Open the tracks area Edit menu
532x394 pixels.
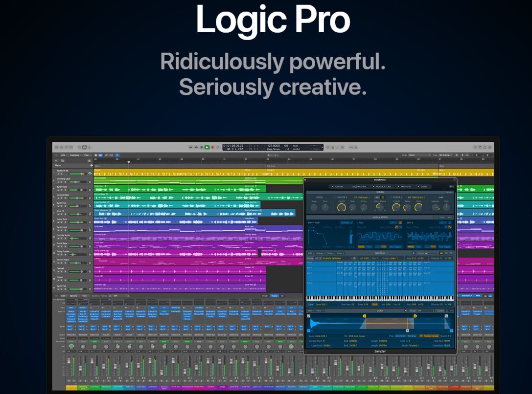(63, 155)
